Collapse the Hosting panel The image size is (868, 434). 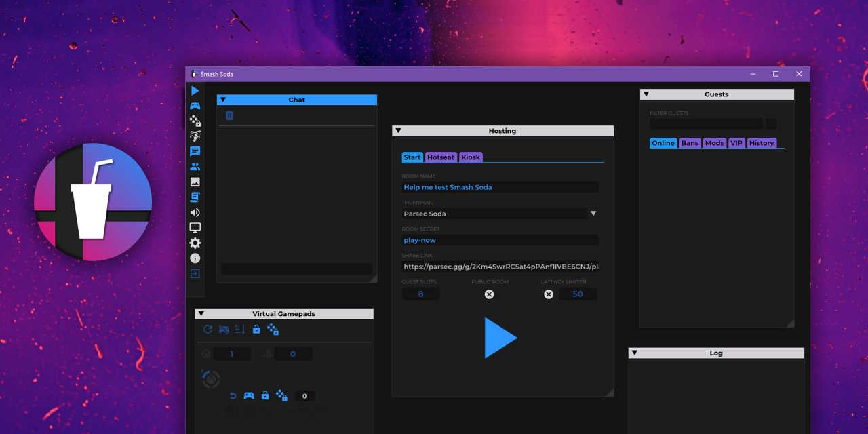(x=398, y=131)
